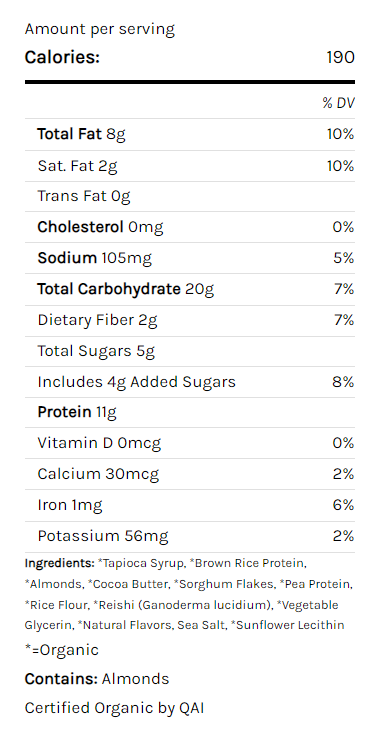This screenshot has width=383, height=736.
Task: Select the Dietary Fiber 2g row
Action: (190, 320)
